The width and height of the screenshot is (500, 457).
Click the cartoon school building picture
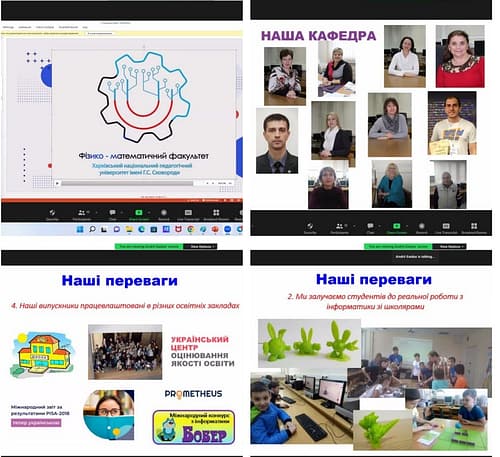pos(43,354)
